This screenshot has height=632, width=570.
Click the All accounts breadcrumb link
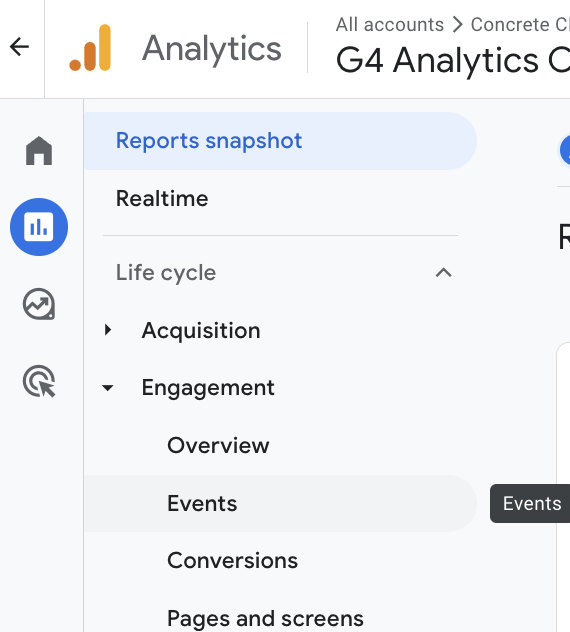[390, 25]
